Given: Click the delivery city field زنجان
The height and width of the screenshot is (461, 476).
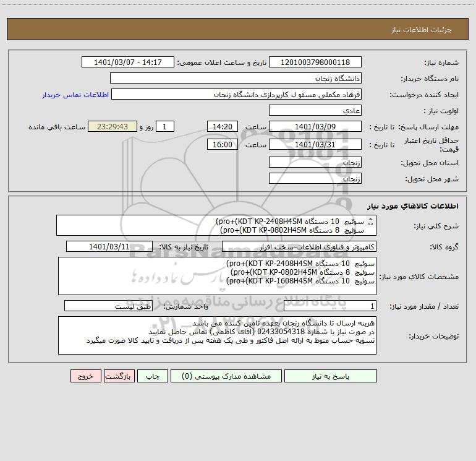Looking at the screenshot, I should 315,178.
